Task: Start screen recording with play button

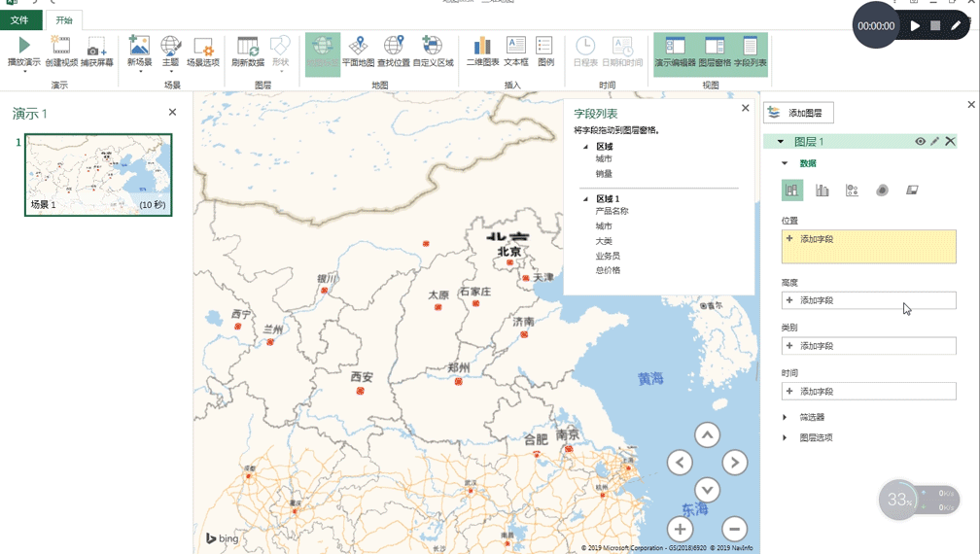Action: pos(915,25)
